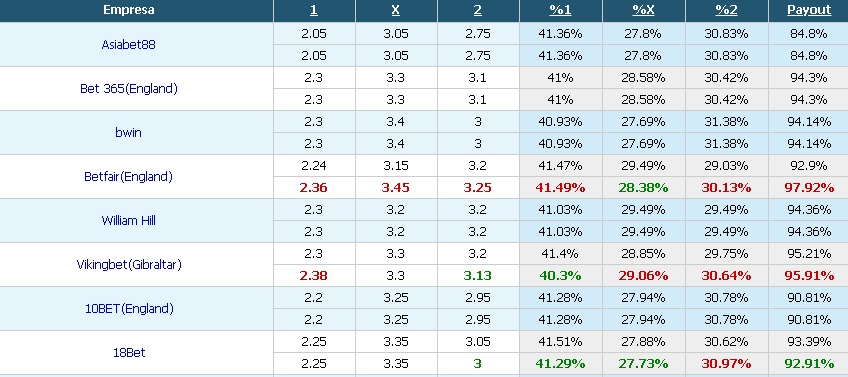Select the William Hill link
848x377 pixels.
[129, 220]
